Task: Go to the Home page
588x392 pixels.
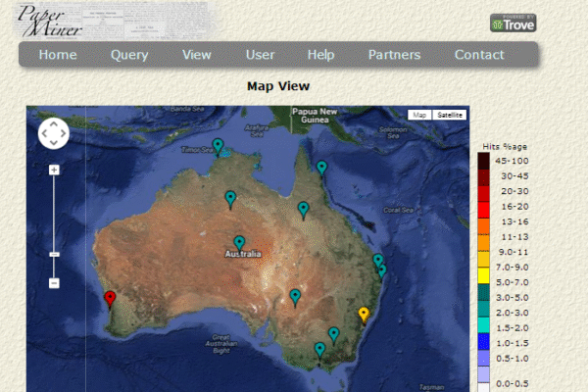Action: (58, 55)
